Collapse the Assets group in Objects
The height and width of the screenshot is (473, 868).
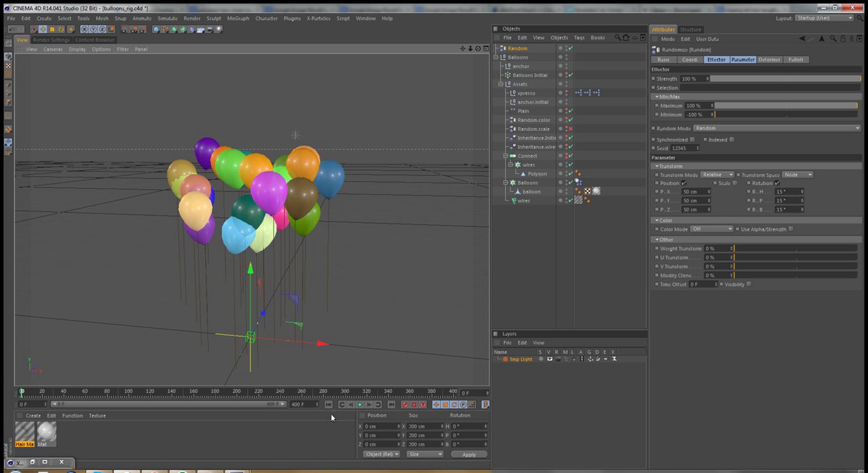point(501,84)
